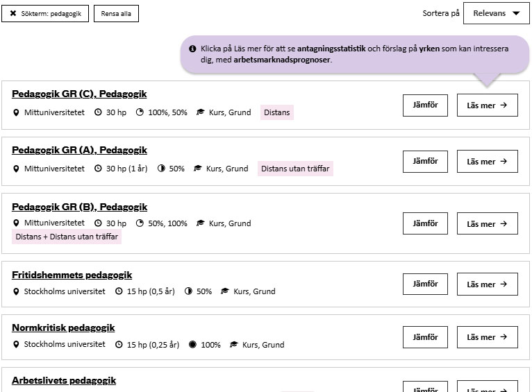Toggle Jämför for Fritidshemmets pedagogik
Screen dimensions: 532x392
click(425, 284)
